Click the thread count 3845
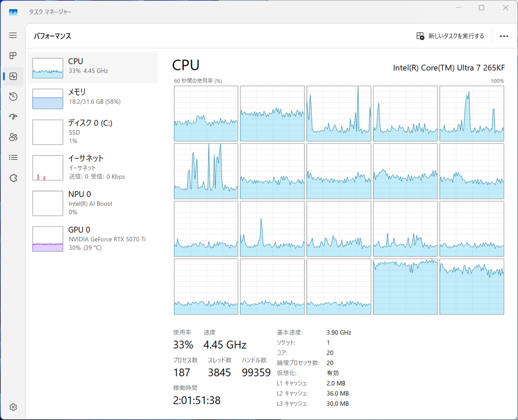Screen dimensions: 518x420 (219, 373)
